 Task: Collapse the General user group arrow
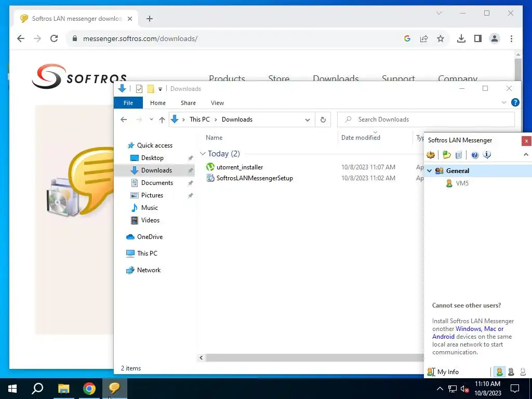pyautogui.click(x=430, y=170)
